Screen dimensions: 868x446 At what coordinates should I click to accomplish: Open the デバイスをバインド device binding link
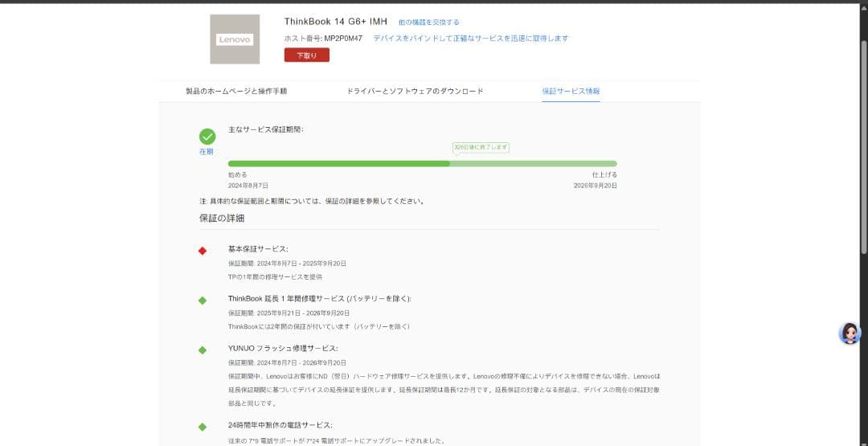click(470, 39)
